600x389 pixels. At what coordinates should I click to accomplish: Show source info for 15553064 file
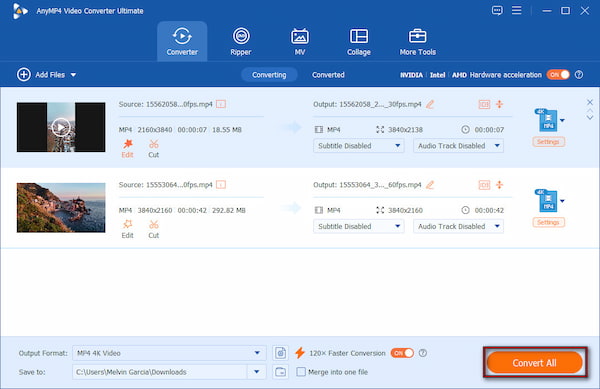point(221,185)
